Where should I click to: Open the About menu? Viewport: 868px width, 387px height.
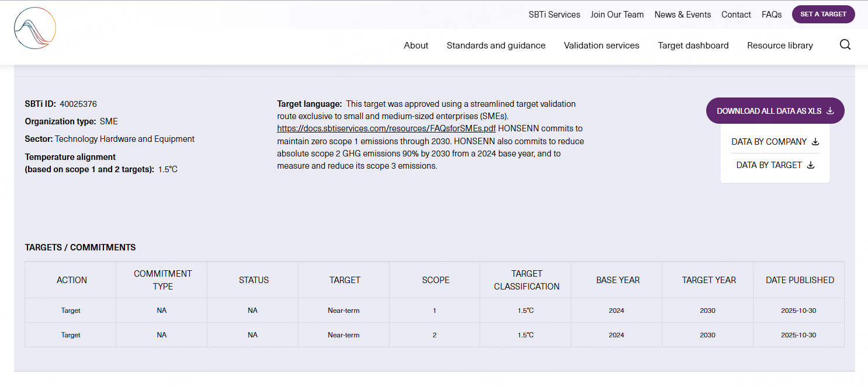tap(416, 46)
